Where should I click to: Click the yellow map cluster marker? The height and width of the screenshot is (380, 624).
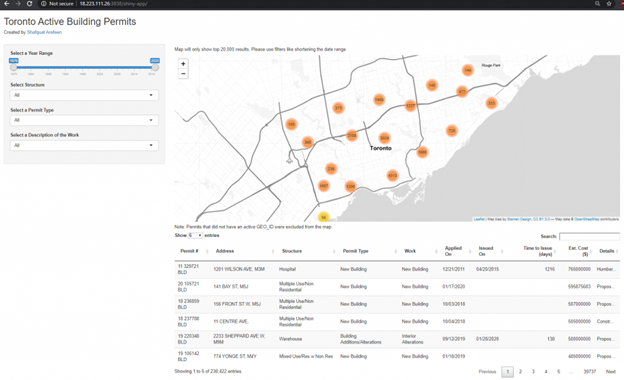[x=324, y=217]
